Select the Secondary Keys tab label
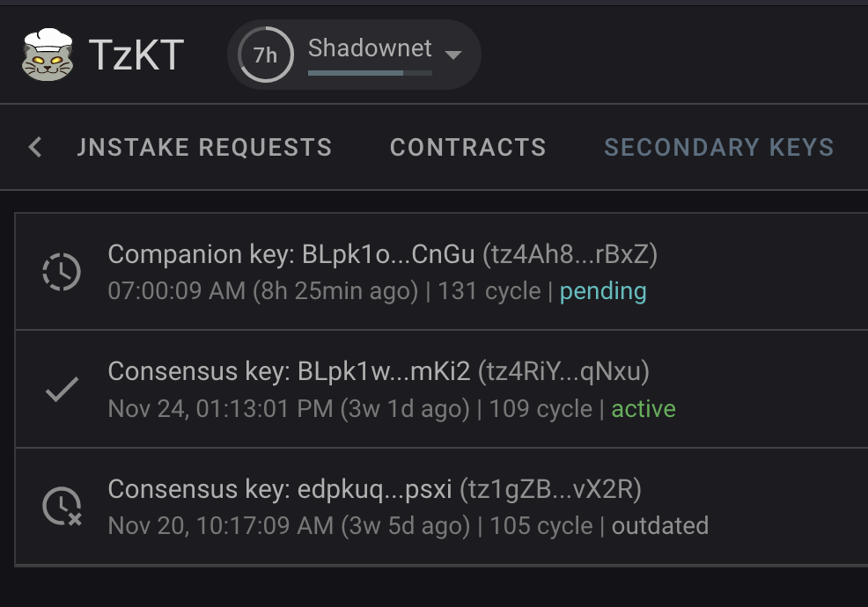Viewport: 868px width, 607px height. 719,147
